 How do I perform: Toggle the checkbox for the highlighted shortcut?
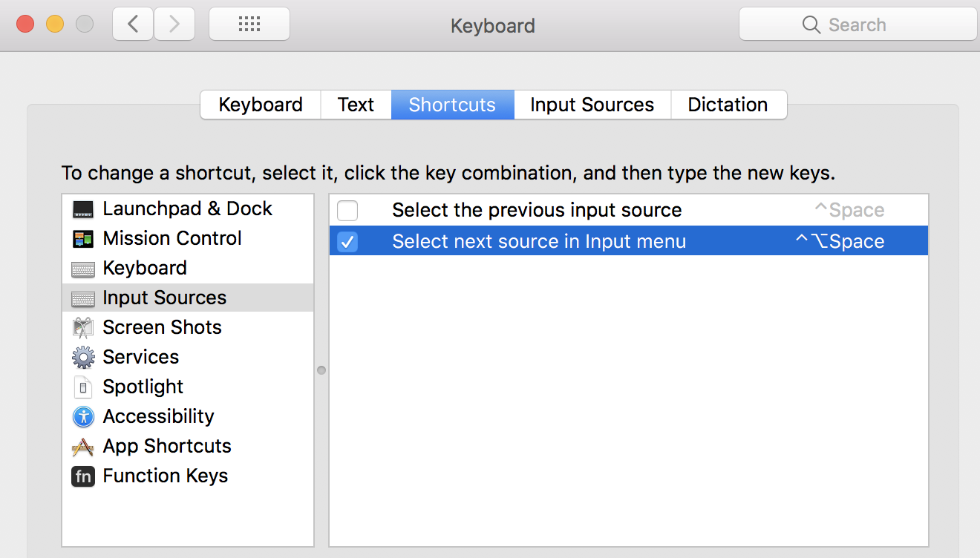coord(347,241)
